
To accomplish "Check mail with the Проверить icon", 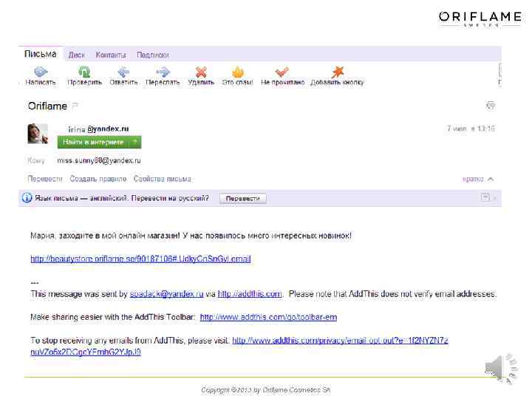I will [x=84, y=72].
